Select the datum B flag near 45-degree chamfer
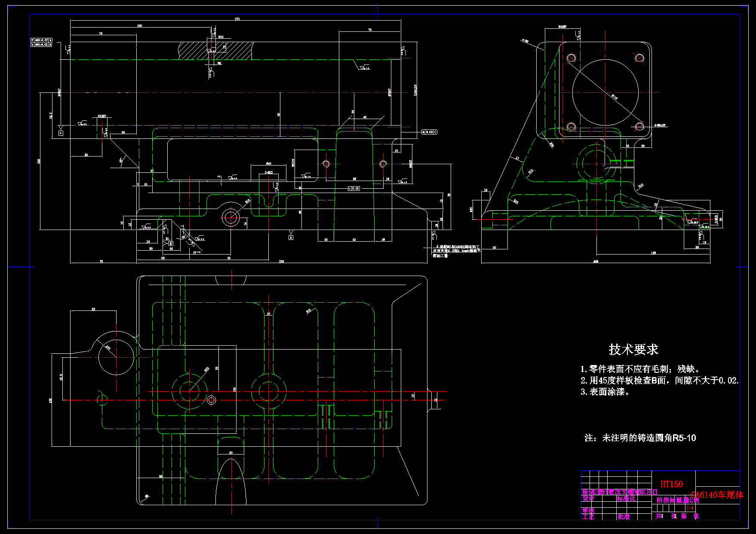The height and width of the screenshot is (534, 756). tap(171, 243)
